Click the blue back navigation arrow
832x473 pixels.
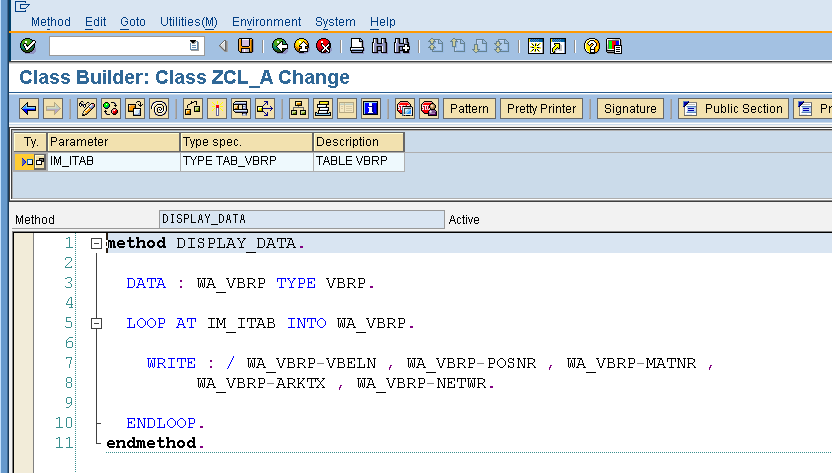click(29, 108)
